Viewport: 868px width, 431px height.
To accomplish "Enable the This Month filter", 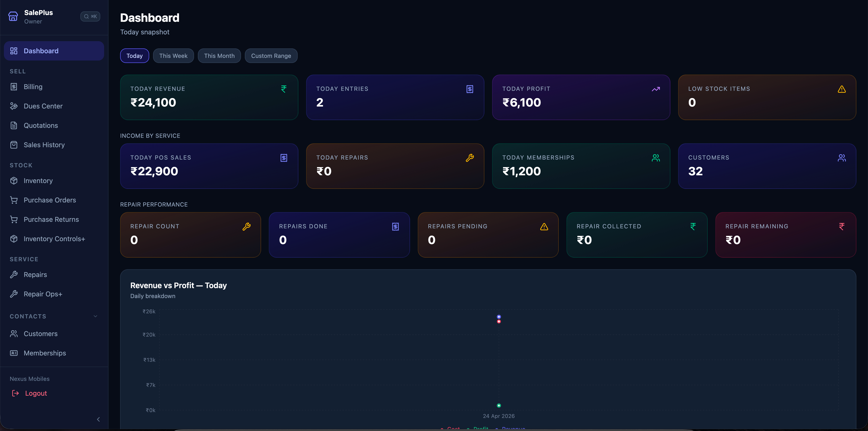I will [219, 56].
